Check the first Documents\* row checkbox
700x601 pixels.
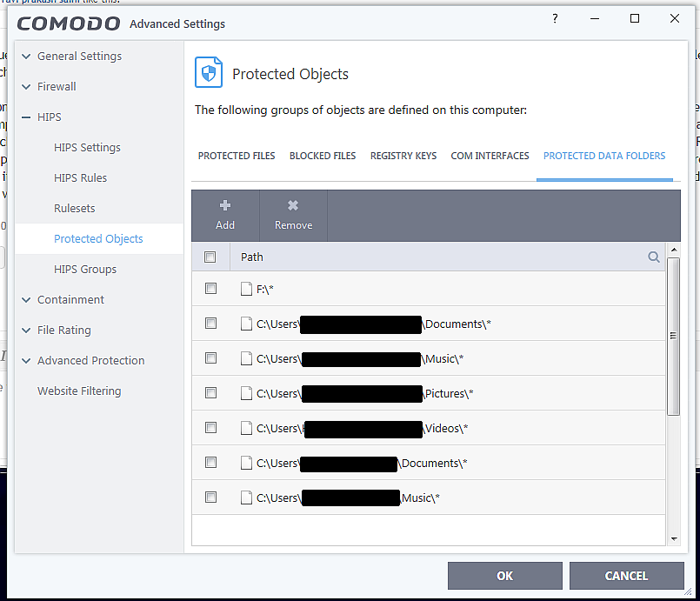pos(210,324)
